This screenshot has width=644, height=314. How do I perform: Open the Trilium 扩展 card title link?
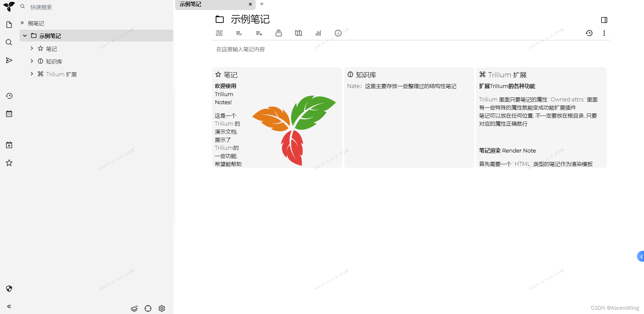507,75
